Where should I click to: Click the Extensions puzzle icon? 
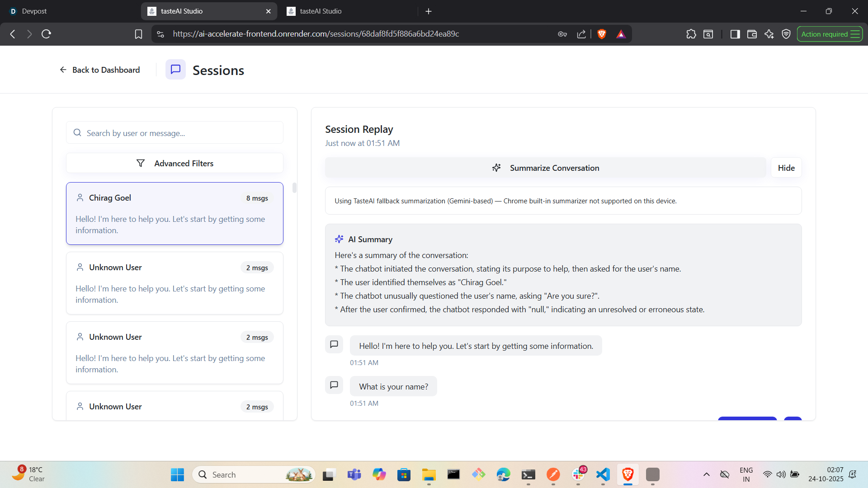pos(691,34)
